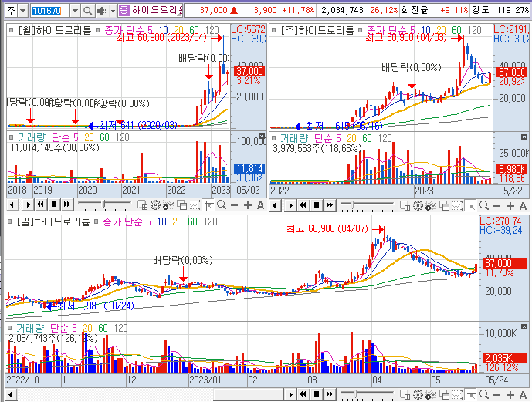532x402 pixels.
Task: Open the monthly chart settings gear
Action: [x=155, y=205]
